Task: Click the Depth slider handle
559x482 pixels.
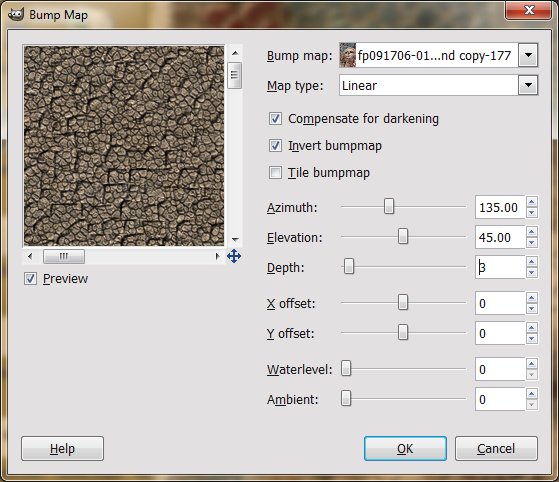Action: [349, 266]
